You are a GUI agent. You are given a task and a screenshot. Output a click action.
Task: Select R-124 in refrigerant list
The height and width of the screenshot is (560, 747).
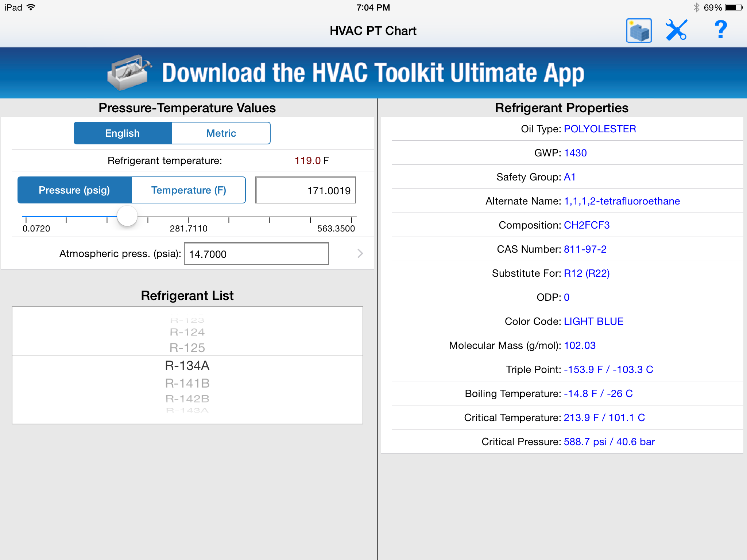pyautogui.click(x=187, y=332)
